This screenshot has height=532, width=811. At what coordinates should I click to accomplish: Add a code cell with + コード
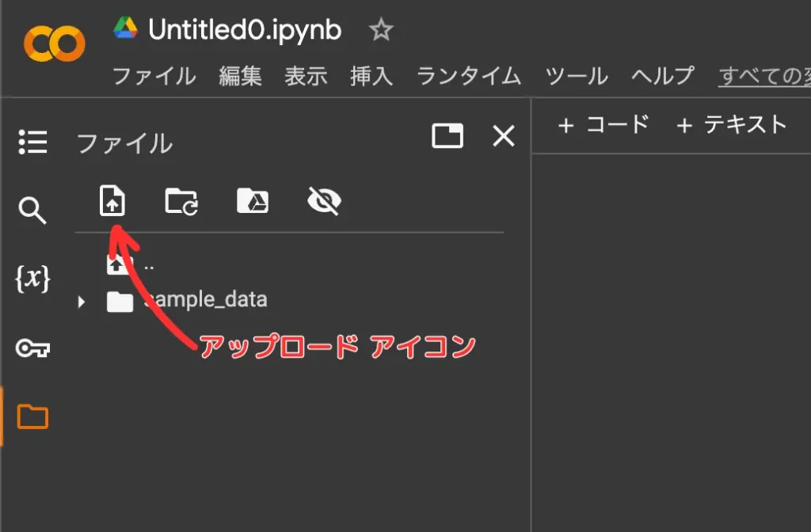pyautogui.click(x=603, y=124)
